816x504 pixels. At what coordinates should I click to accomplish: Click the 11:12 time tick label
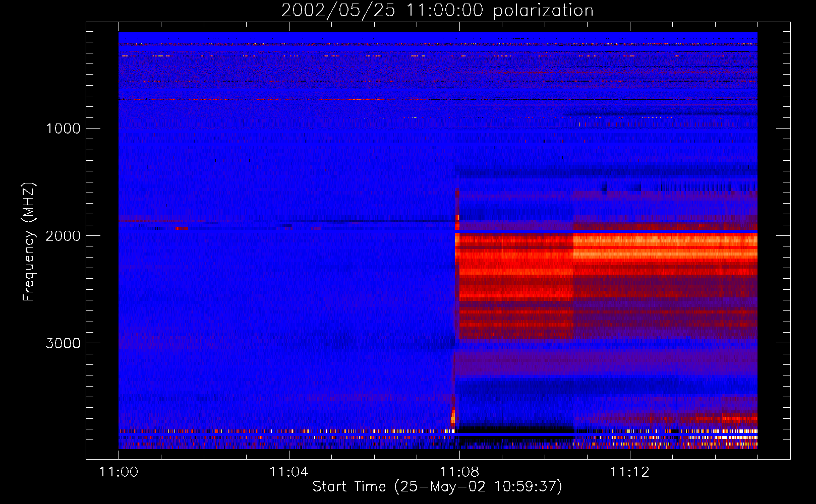(x=629, y=472)
